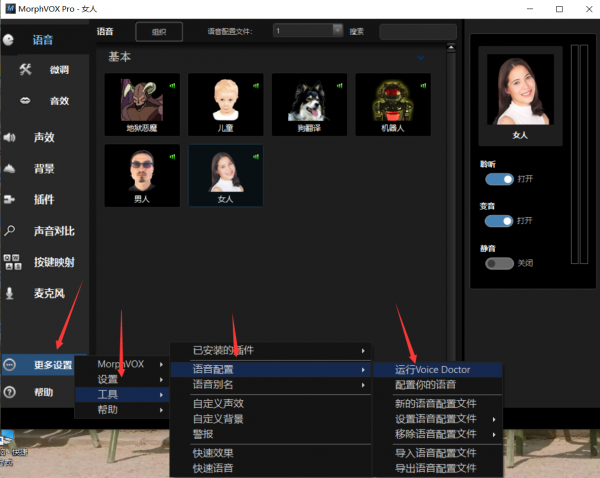Expand 已安装的插件 submenu
The width and height of the screenshot is (600, 478).
(271, 350)
